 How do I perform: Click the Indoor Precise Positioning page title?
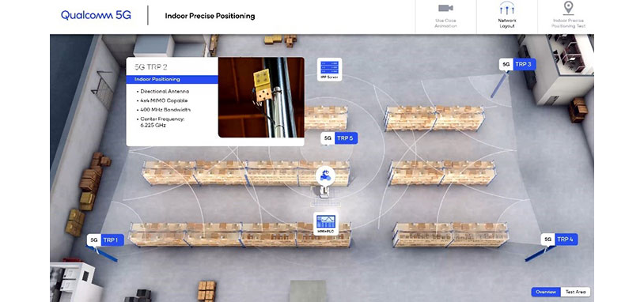point(210,16)
